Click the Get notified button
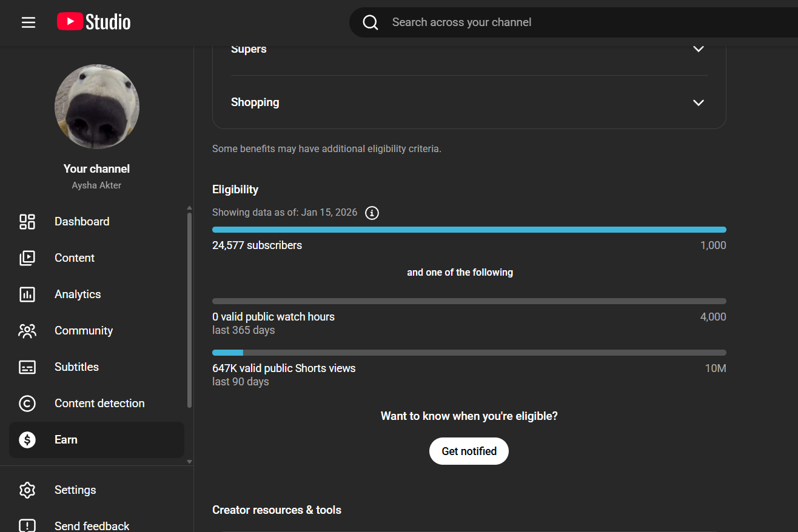Image resolution: width=798 pixels, height=532 pixels. (x=469, y=451)
